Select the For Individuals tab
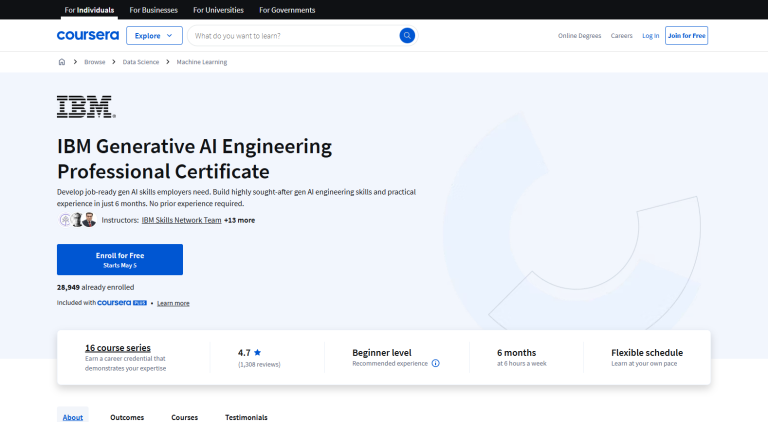Screen dimensions: 768x422 coord(89,10)
